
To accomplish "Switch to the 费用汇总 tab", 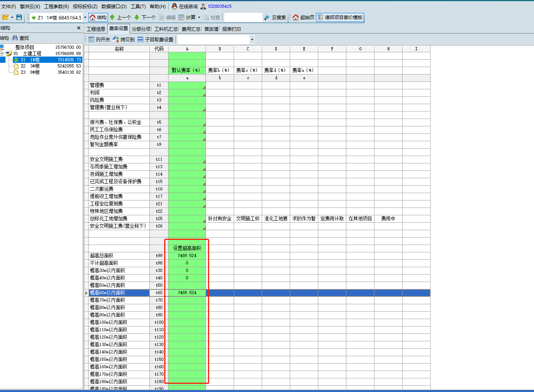I will tap(191, 29).
